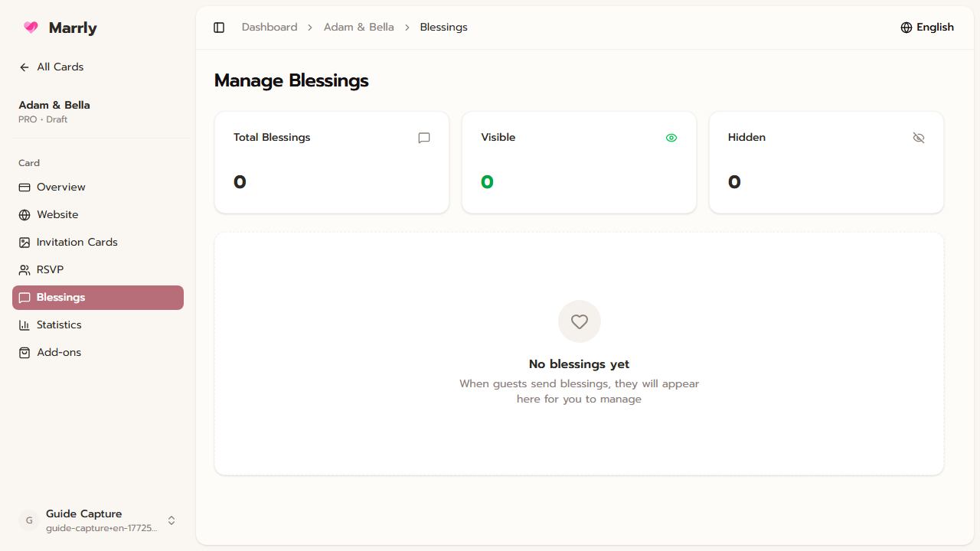
Task: Click the RSVP guests icon
Action: pyautogui.click(x=24, y=269)
